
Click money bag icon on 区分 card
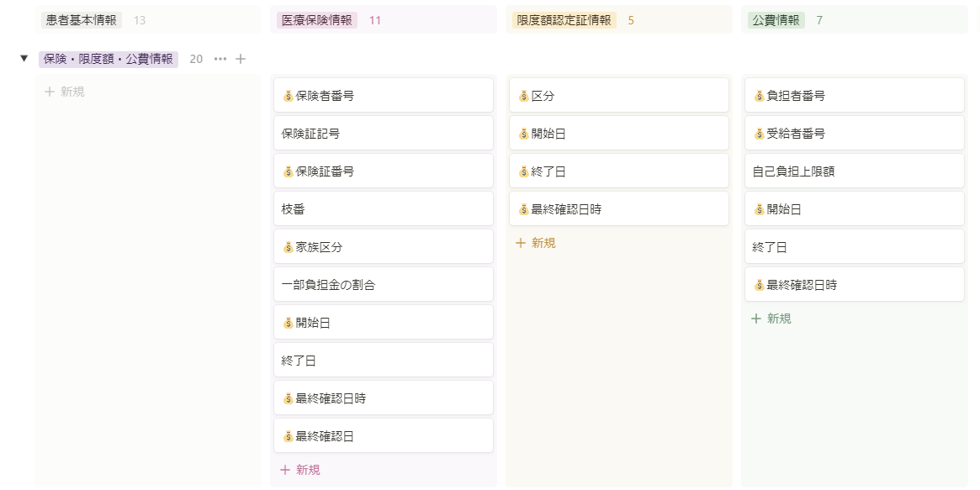point(523,96)
